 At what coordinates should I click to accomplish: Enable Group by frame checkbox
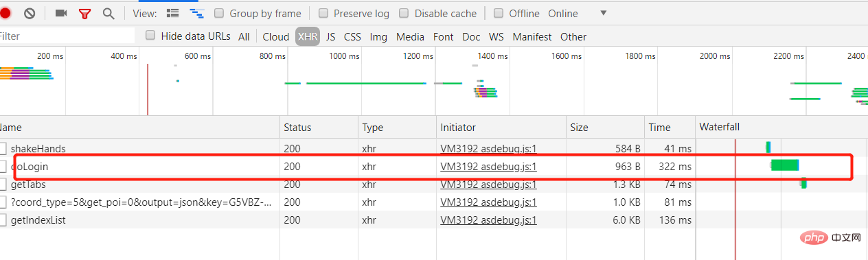tap(219, 13)
